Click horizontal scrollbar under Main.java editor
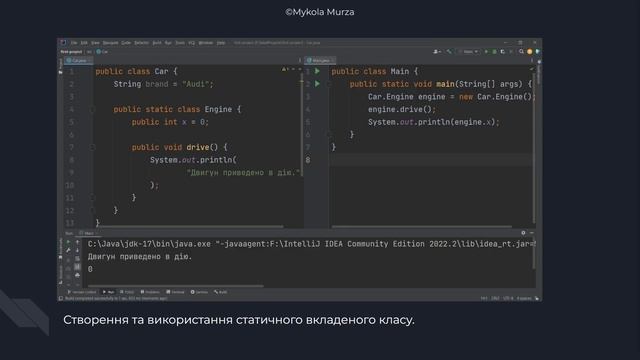The image size is (640, 360). pyautogui.click(x=422, y=226)
